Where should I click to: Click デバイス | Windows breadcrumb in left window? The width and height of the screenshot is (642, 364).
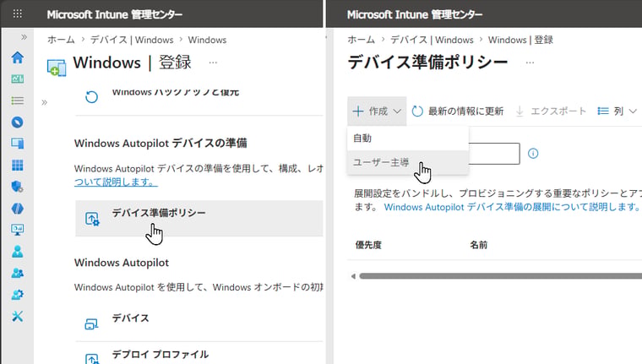[132, 40]
